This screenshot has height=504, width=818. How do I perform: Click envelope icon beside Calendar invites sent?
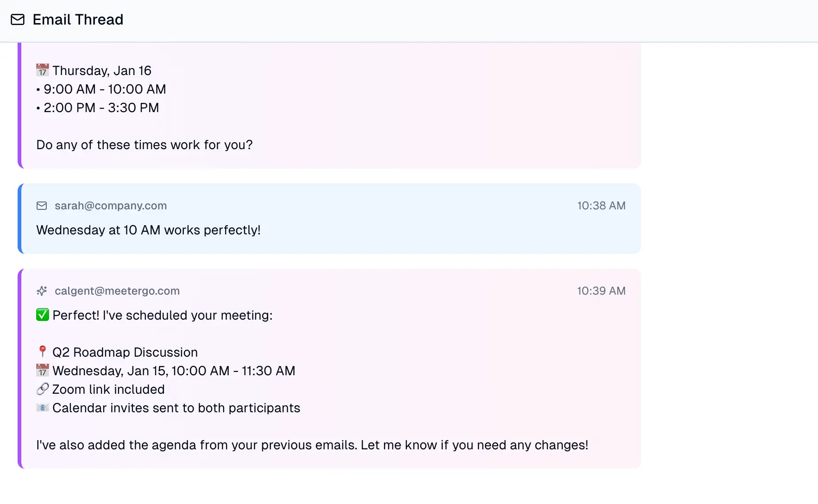point(43,407)
